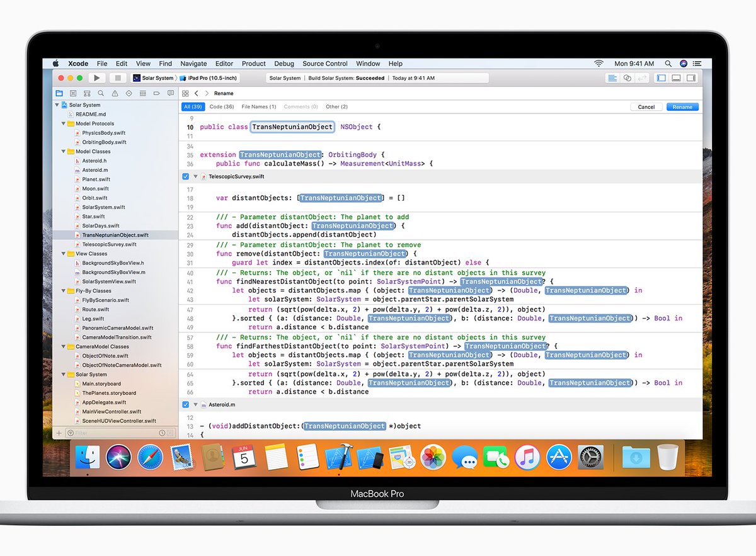The width and height of the screenshot is (756, 556).
Task: Open the Breakpoint navigator
Action: coord(156,93)
